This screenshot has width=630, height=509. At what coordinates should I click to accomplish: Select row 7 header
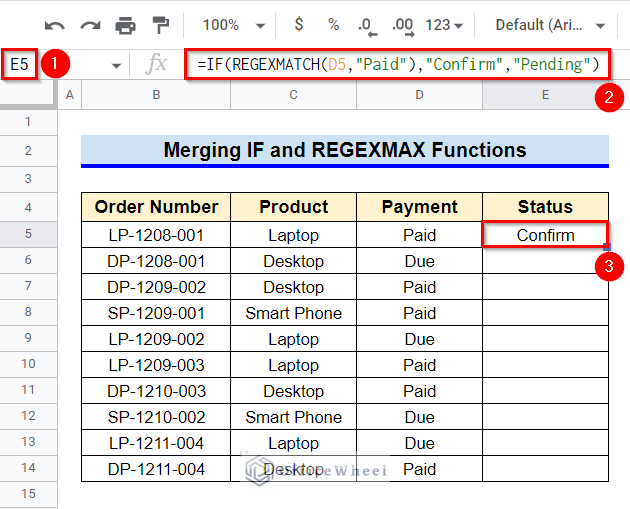[28, 286]
